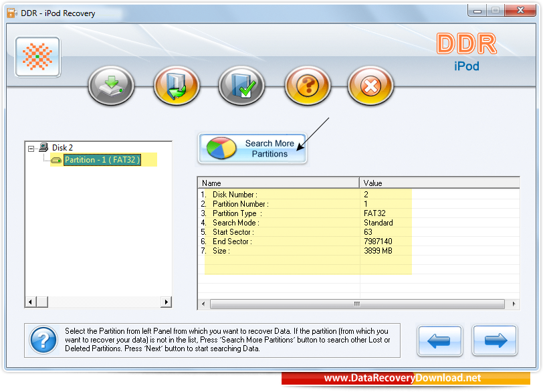Click the DDR iPod Recovery title bar icon
543x392 pixels.
pos(12,13)
